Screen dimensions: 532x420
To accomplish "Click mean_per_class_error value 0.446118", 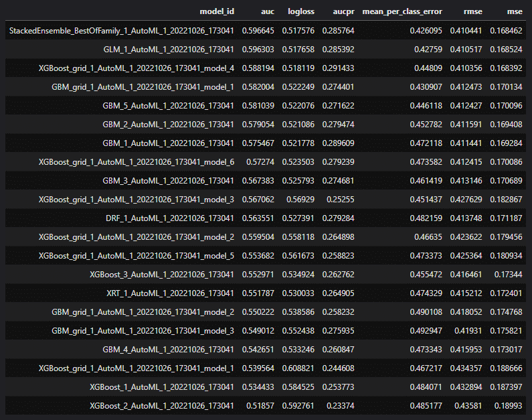I will click(426, 106).
